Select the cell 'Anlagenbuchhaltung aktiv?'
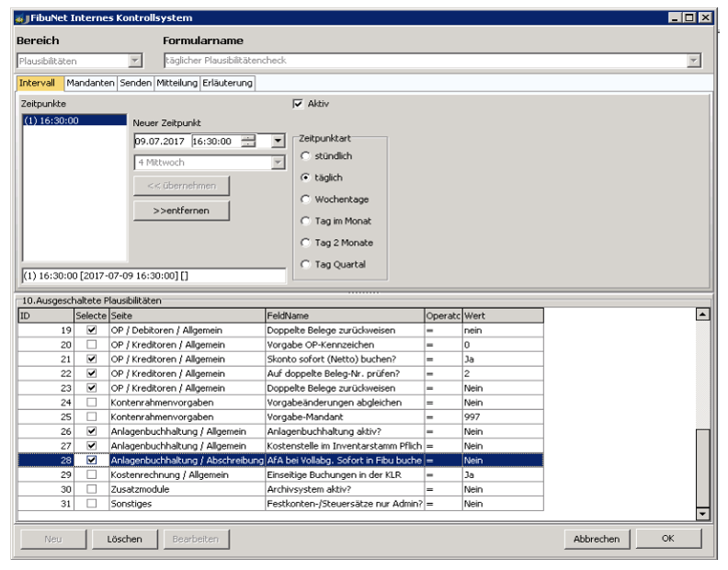 345,430
